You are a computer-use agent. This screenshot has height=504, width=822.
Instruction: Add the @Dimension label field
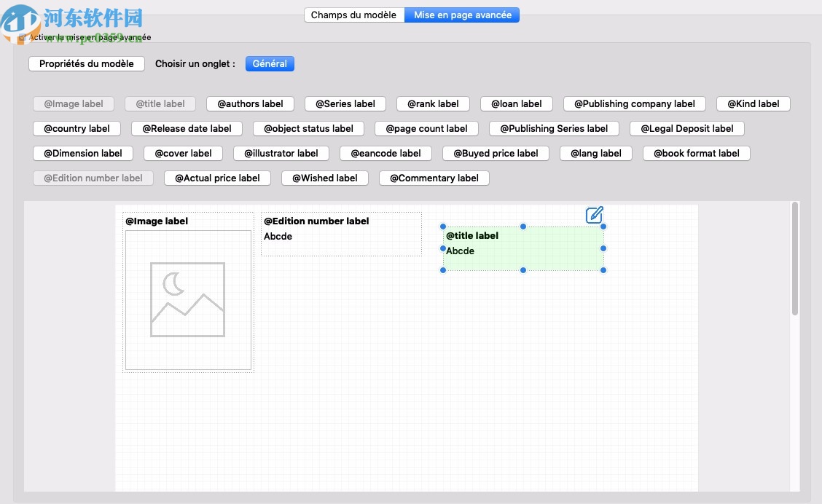[83, 153]
